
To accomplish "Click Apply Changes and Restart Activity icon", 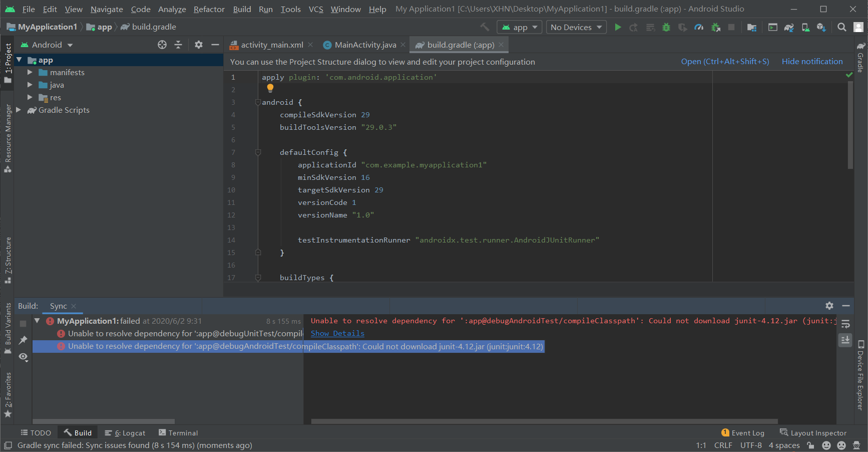I will [634, 27].
